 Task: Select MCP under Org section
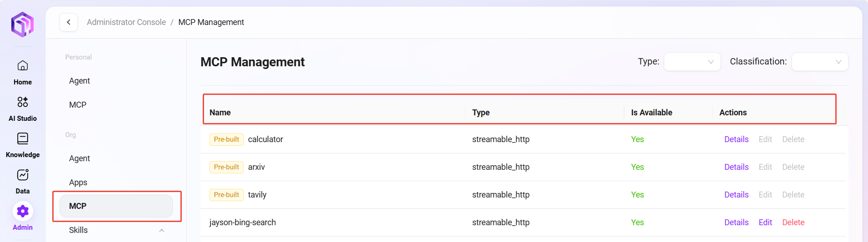[116, 206]
